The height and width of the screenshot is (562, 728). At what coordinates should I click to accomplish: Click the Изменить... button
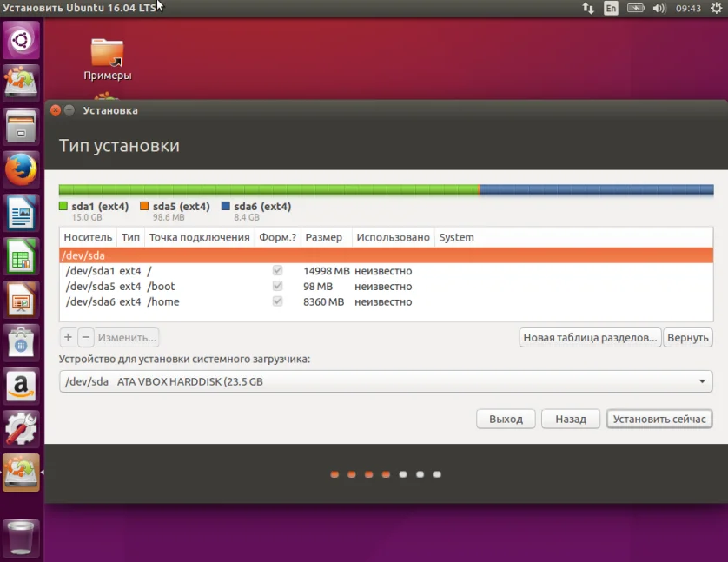click(x=127, y=337)
